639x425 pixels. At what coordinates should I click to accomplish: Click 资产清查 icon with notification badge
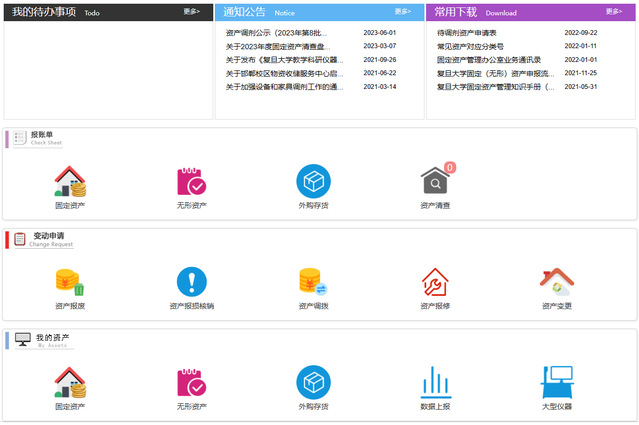(435, 182)
